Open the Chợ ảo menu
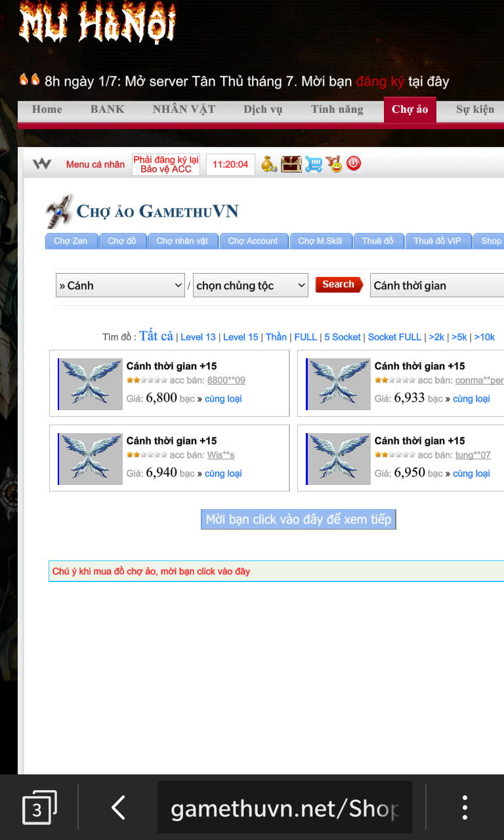The width and height of the screenshot is (504, 840). [410, 110]
